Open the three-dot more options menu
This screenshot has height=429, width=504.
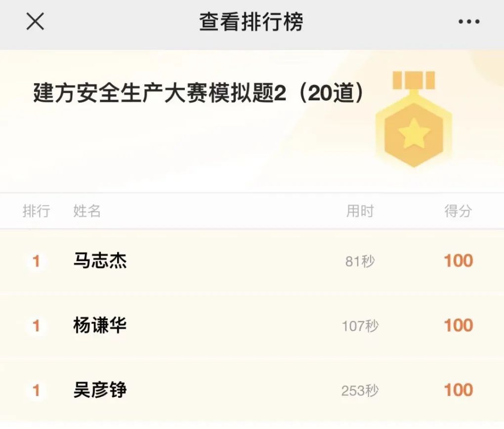[468, 22]
